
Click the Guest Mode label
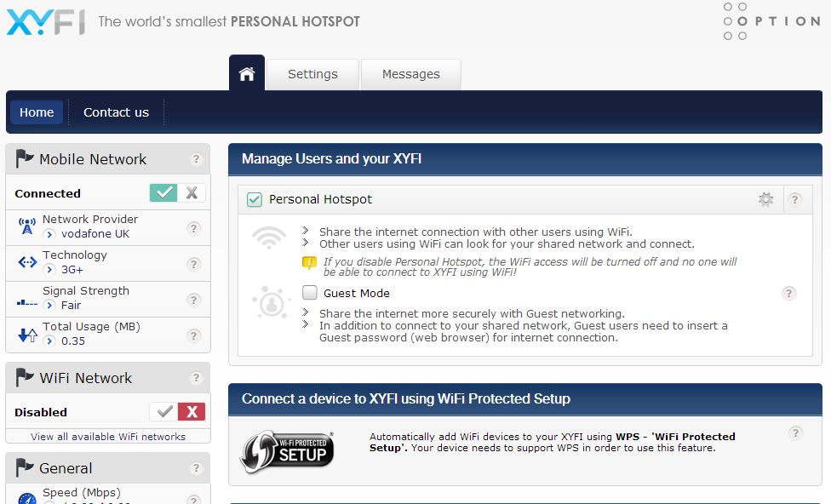coord(357,293)
